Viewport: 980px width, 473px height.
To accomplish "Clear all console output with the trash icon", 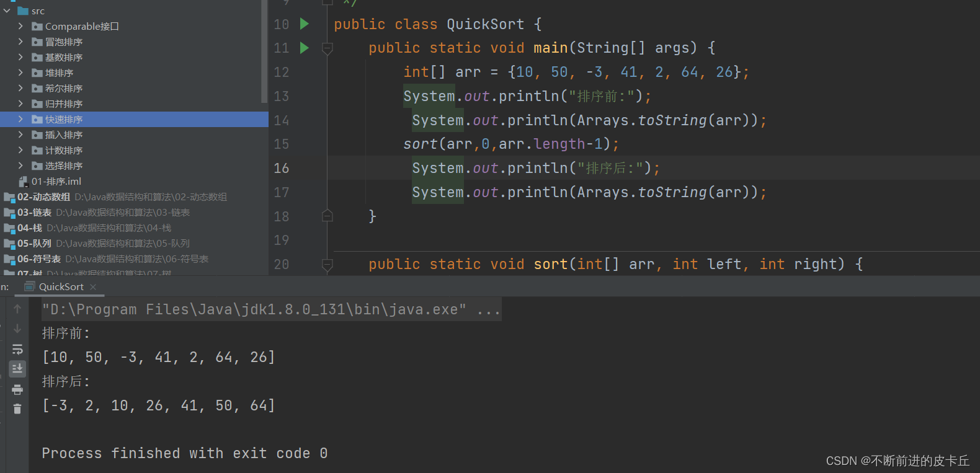I will [17, 409].
